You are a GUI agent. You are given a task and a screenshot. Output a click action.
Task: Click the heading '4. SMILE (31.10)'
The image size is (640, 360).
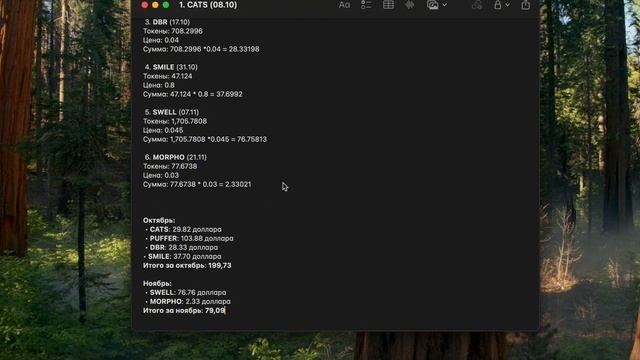[171, 67]
